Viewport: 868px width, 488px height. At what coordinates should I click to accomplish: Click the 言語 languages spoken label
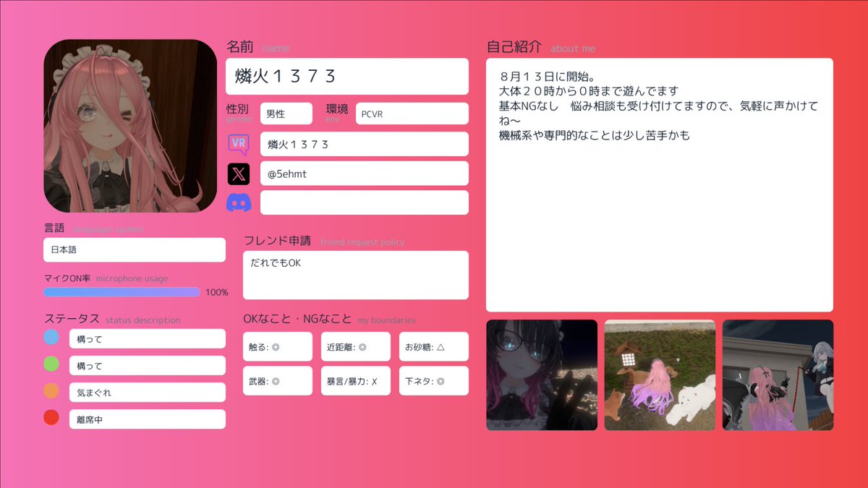pos(94,228)
